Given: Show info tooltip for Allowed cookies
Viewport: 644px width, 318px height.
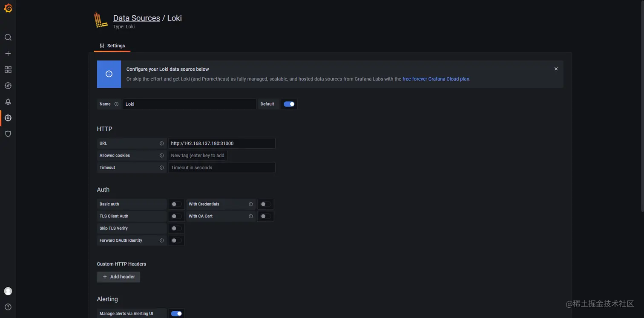Looking at the screenshot, I should click(x=161, y=156).
